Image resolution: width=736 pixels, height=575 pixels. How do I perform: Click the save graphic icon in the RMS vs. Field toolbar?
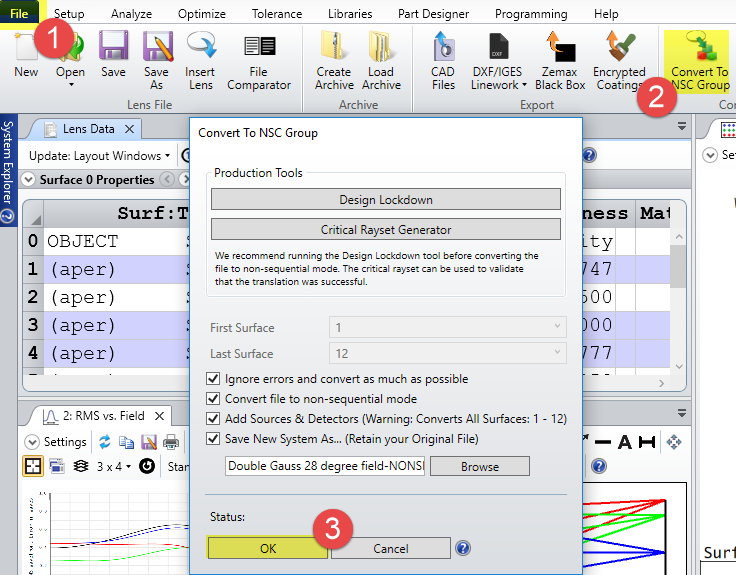(x=149, y=442)
